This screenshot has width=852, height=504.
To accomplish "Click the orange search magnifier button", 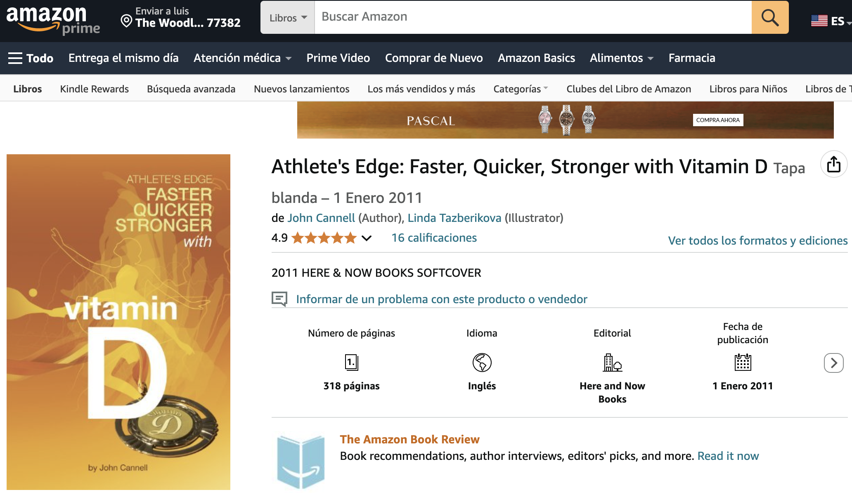I will point(770,17).
